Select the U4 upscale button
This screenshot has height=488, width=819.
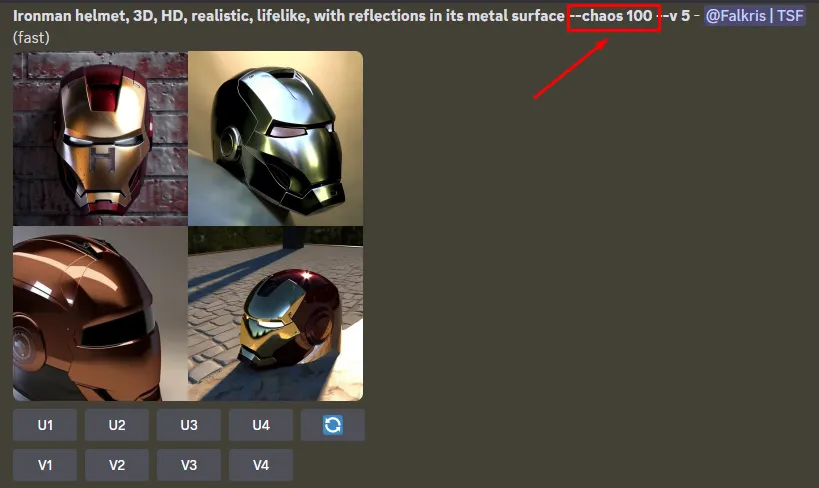(x=261, y=425)
